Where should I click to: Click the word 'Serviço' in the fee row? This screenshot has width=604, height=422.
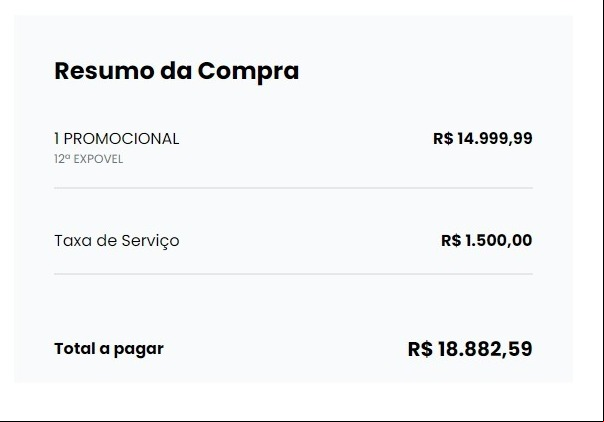tap(150, 241)
